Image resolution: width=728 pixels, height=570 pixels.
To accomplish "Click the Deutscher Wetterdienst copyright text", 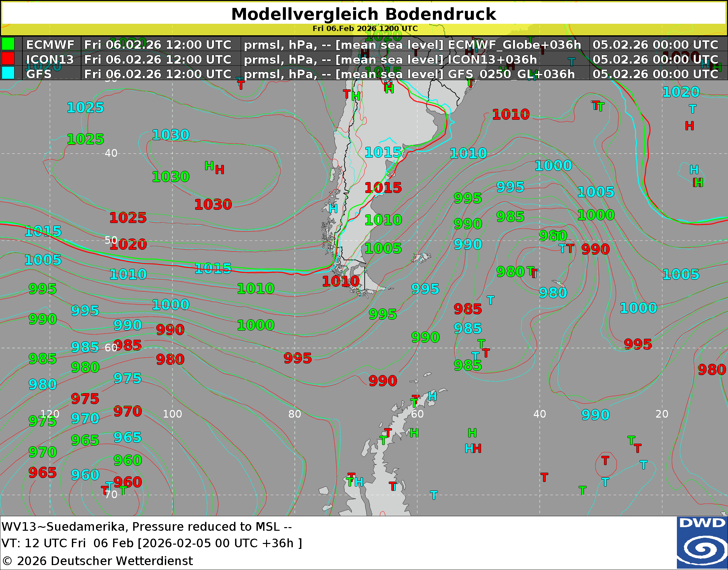I will coord(97,560).
